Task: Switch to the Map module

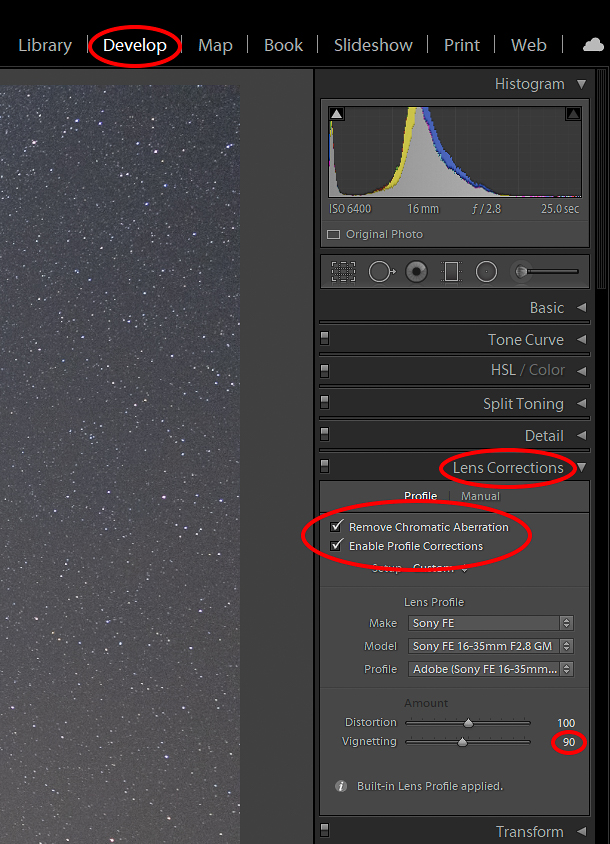Action: pos(215,45)
